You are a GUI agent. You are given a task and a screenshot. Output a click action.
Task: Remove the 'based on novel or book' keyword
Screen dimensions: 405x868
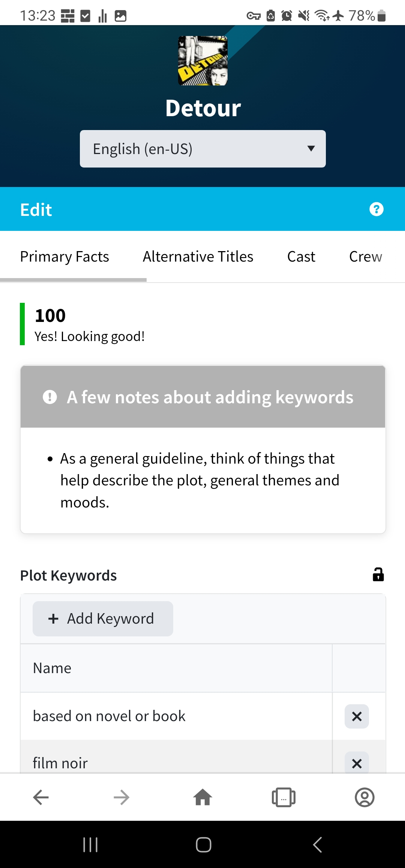click(x=357, y=716)
